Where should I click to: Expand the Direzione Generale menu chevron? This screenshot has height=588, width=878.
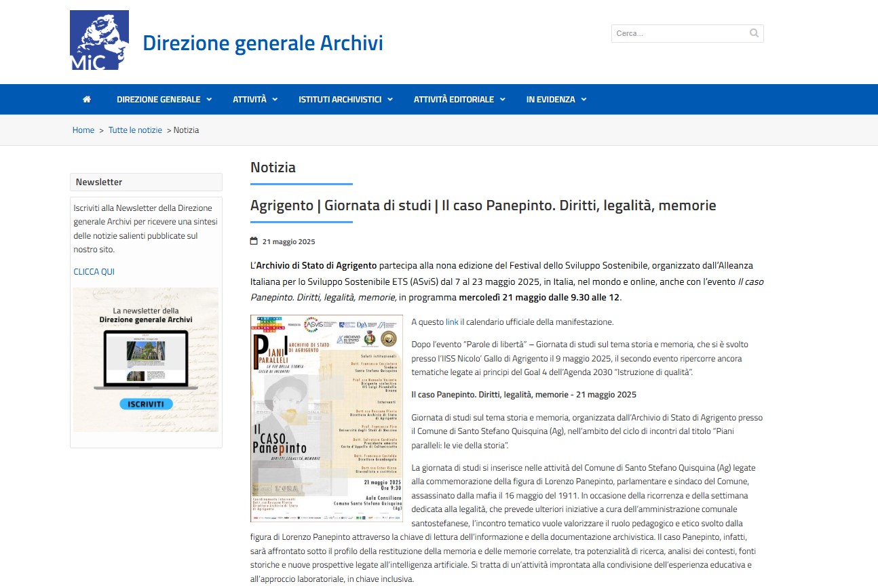(209, 100)
